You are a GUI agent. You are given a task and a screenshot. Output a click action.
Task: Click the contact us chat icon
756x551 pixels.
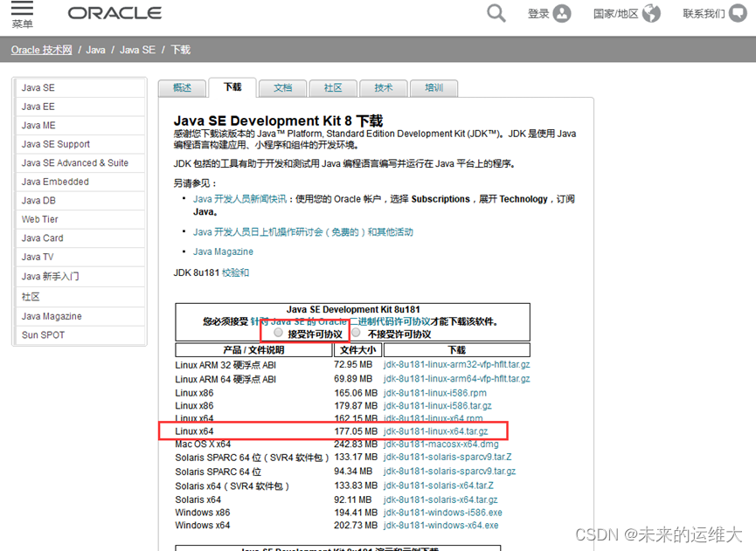[x=738, y=13]
